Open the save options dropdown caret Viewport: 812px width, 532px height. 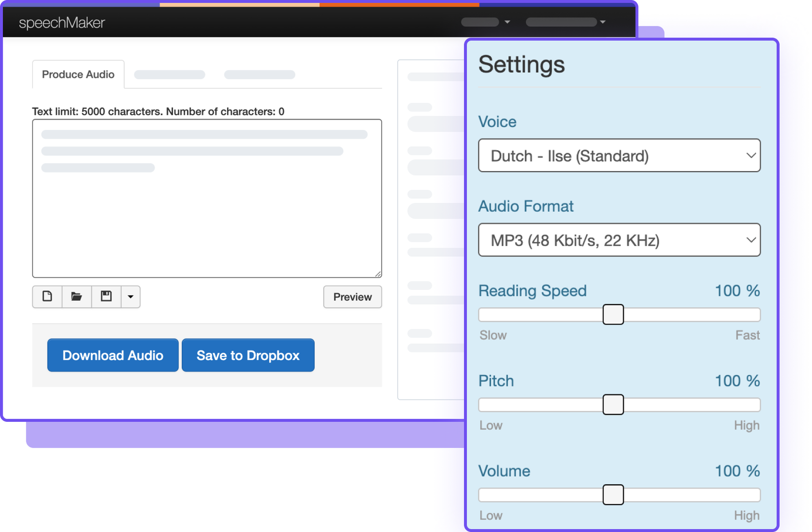tap(130, 296)
